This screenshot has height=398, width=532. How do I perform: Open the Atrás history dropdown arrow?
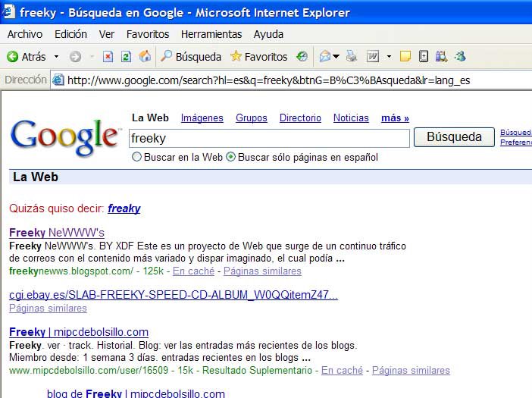56,57
